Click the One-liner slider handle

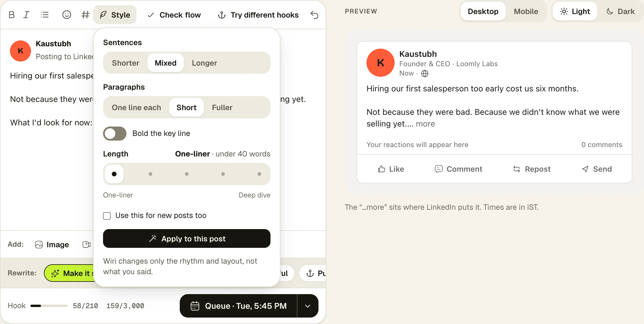tap(114, 174)
